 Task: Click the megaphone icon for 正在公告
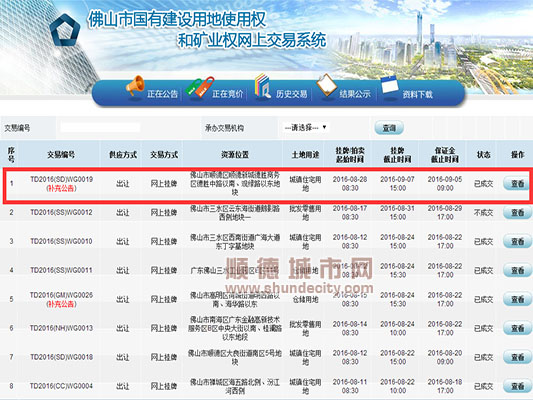[x=135, y=85]
